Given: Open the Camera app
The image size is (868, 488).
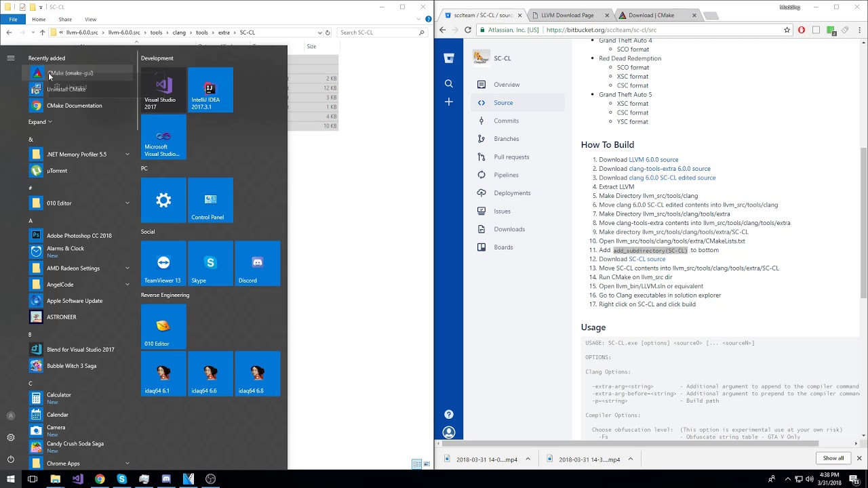Looking at the screenshot, I should point(80,430).
